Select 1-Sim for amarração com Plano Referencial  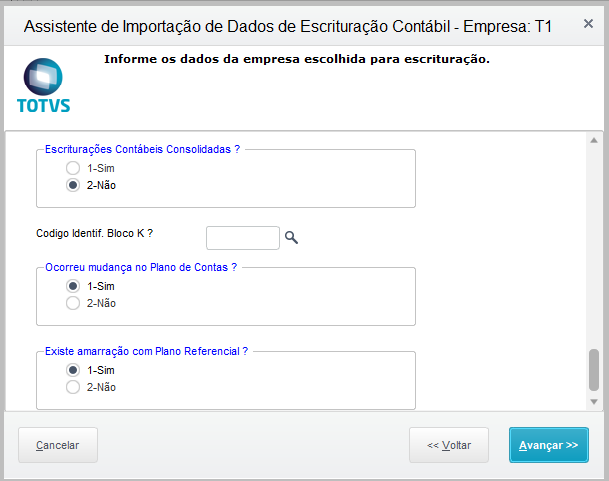pos(73,370)
